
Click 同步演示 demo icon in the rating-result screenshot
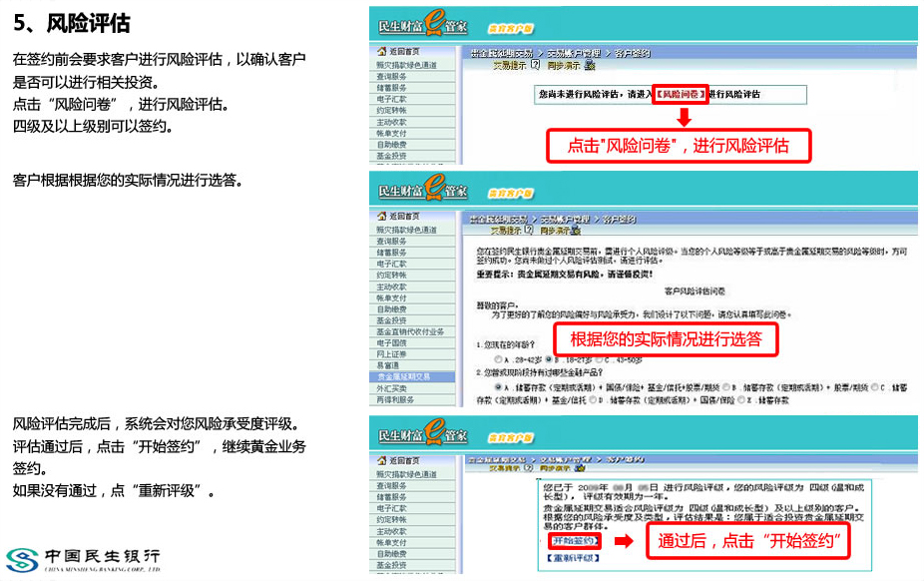580,468
